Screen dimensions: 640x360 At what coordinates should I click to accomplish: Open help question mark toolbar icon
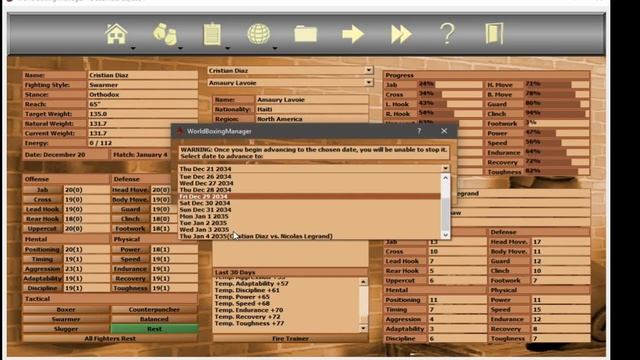coord(447,34)
